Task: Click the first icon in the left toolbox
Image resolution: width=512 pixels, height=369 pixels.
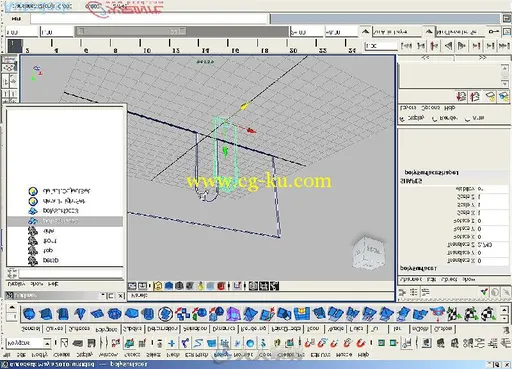Action: [9, 60]
